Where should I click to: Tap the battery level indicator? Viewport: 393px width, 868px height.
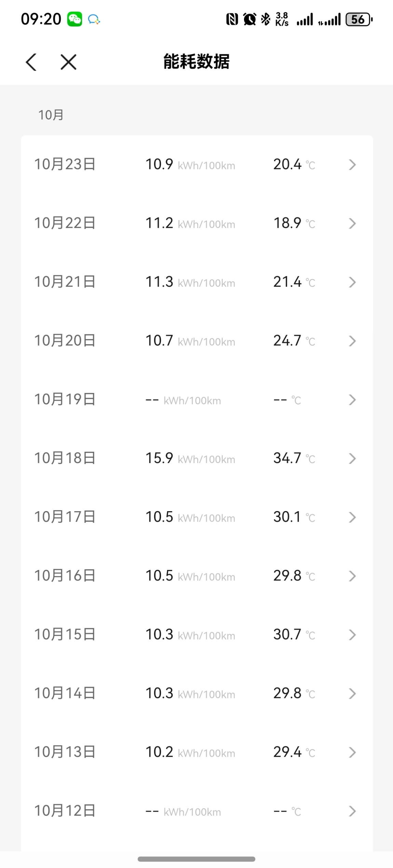click(358, 19)
